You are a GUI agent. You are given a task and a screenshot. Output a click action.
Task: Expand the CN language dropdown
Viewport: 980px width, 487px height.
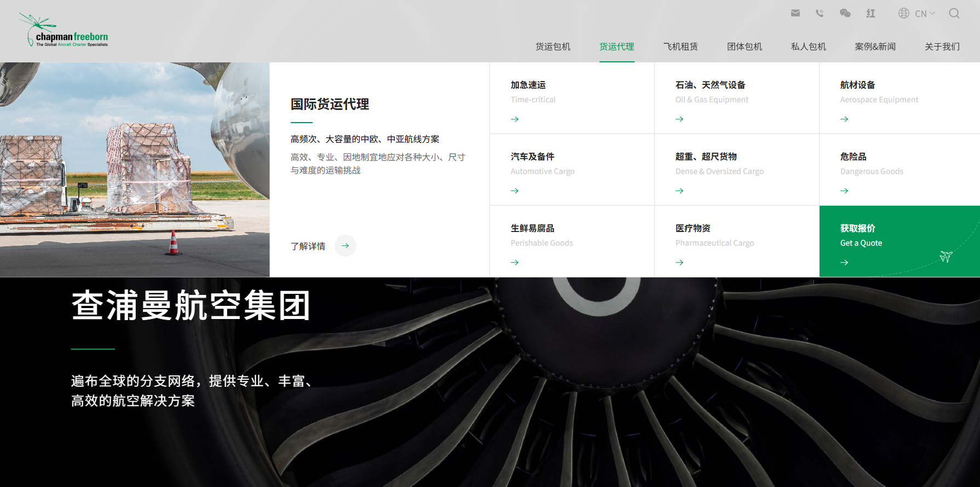point(918,14)
